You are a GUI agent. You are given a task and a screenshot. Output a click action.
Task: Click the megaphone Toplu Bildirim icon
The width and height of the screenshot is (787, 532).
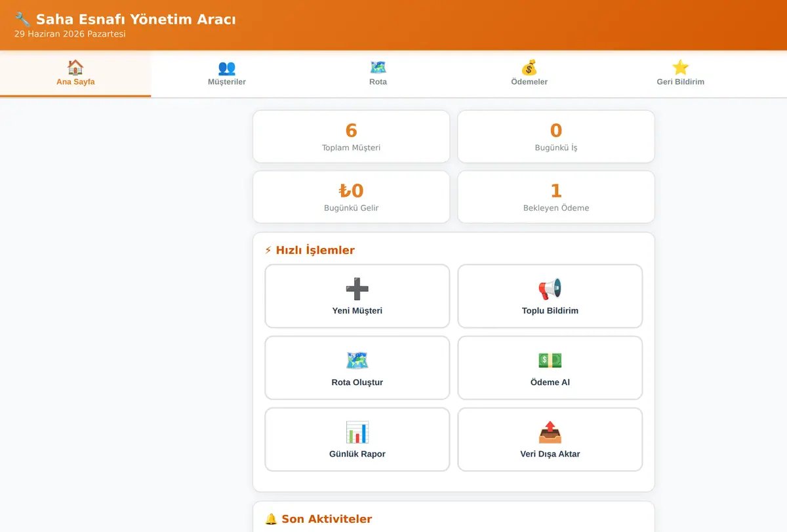click(550, 289)
